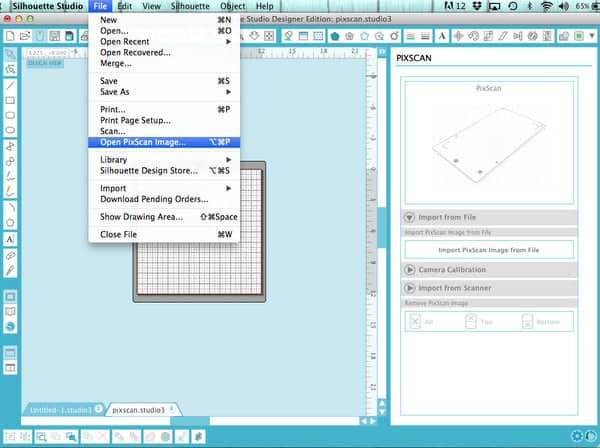Select the Edit Points tool in left toolbar
The width and height of the screenshot is (600, 448).
click(10, 70)
